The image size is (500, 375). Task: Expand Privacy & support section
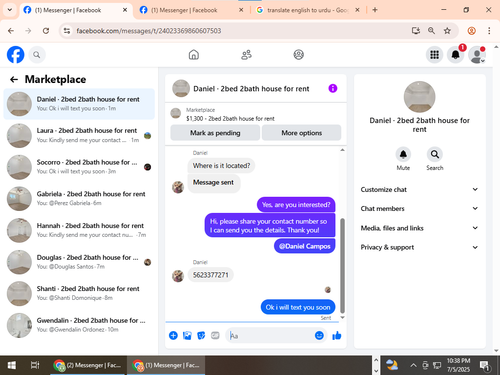point(419,247)
